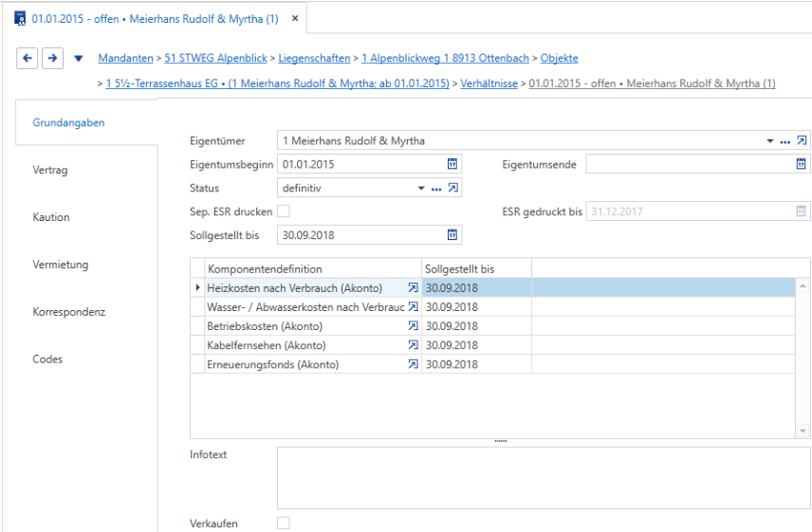Toggle the Verkaufen checkbox
Image resolution: width=812 pixels, height=532 pixels.
pyautogui.click(x=284, y=523)
